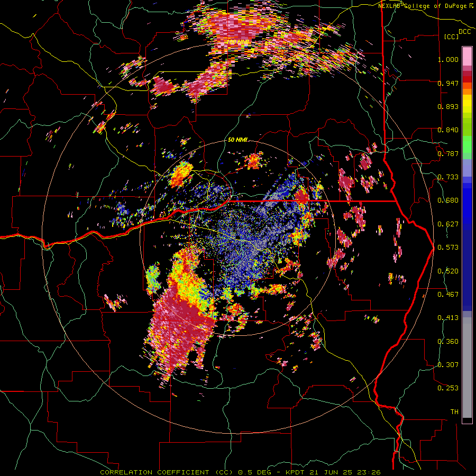Click the DCC label above the color scale
The image size is (476, 476).
click(x=464, y=32)
